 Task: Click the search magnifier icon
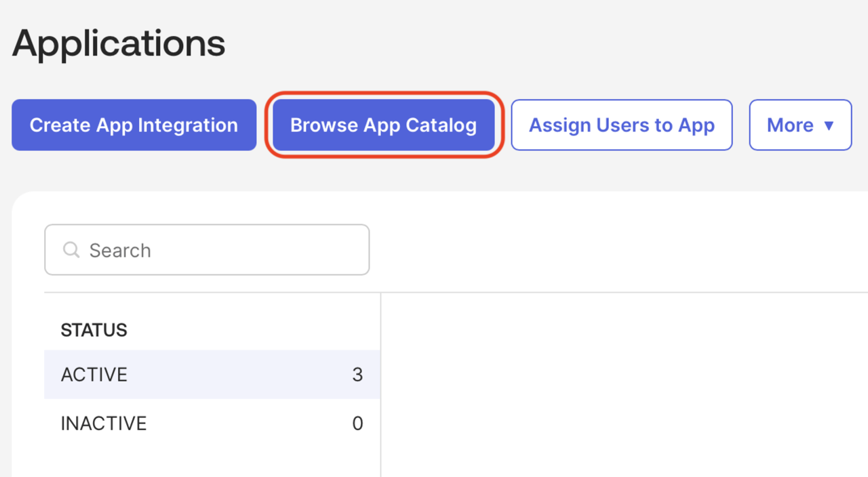click(x=71, y=250)
